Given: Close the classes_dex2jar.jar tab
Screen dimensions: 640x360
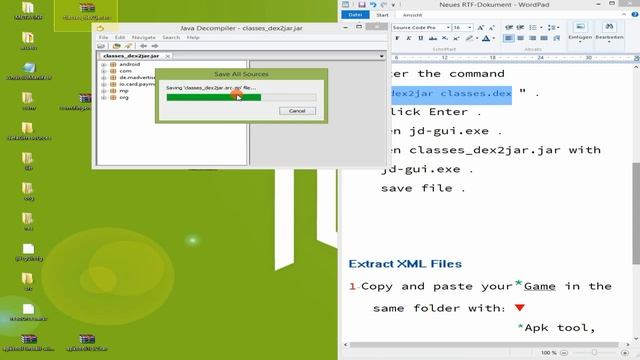Looking at the screenshot, I should pyautogui.click(x=167, y=56).
